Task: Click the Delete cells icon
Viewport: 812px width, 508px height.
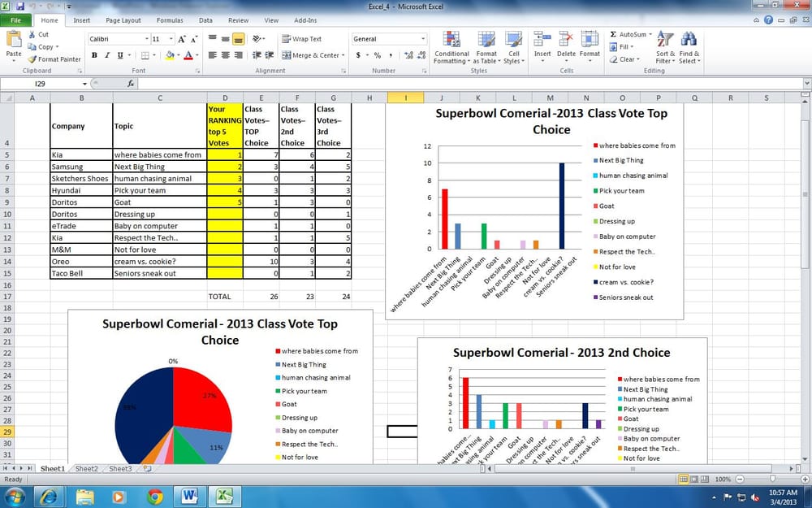Action: click(x=566, y=39)
